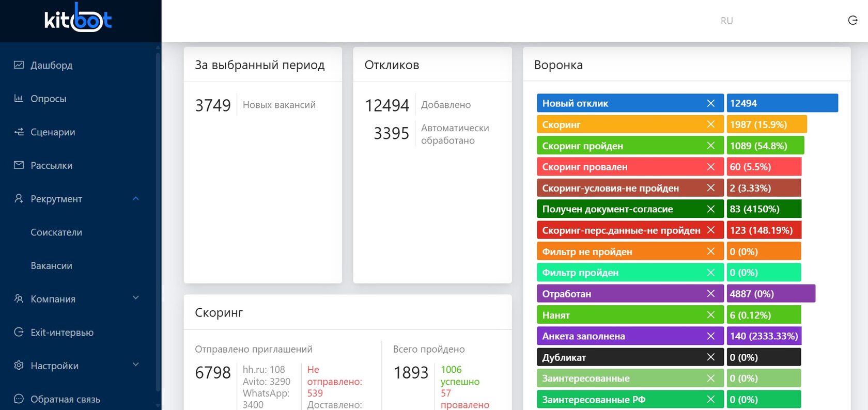The height and width of the screenshot is (410, 868).
Task: Go to Сценарии page
Action: 53,132
